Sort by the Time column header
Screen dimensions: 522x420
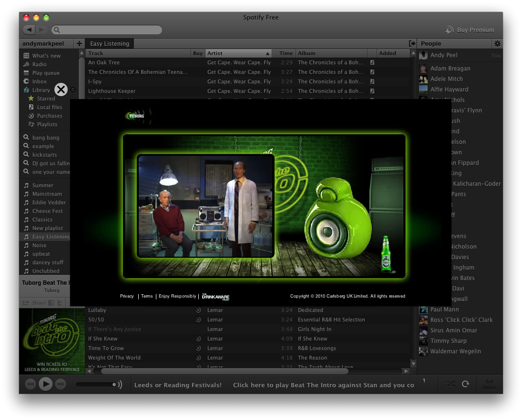(284, 53)
